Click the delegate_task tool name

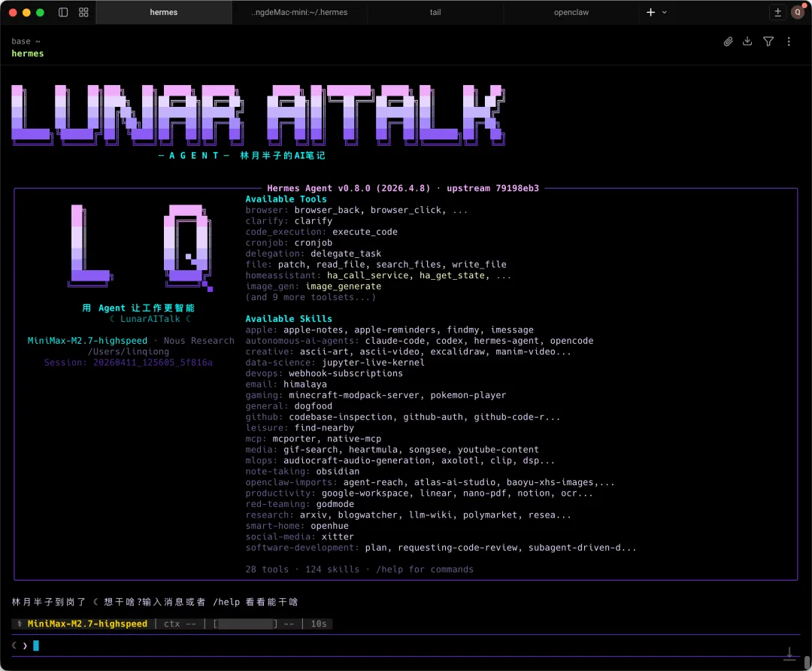click(x=346, y=254)
